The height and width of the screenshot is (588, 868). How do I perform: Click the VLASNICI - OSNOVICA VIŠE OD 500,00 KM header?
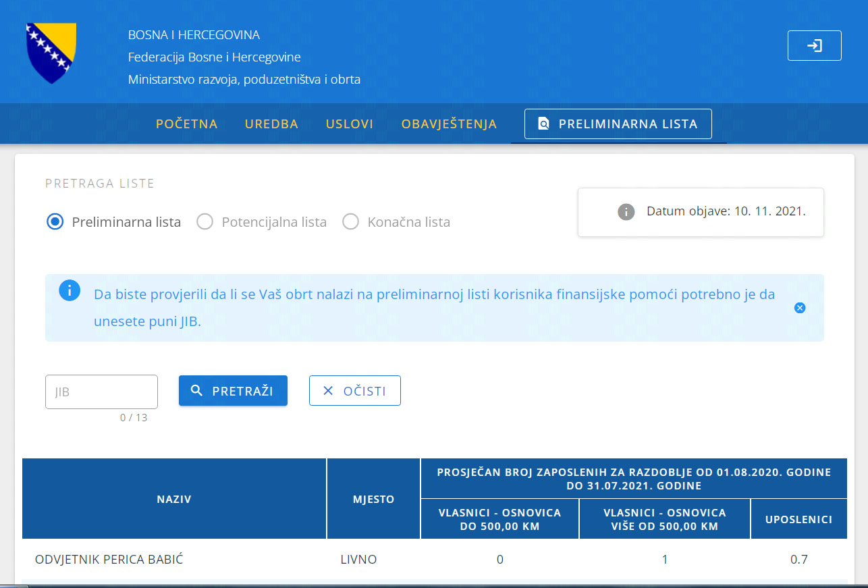pyautogui.click(x=665, y=519)
